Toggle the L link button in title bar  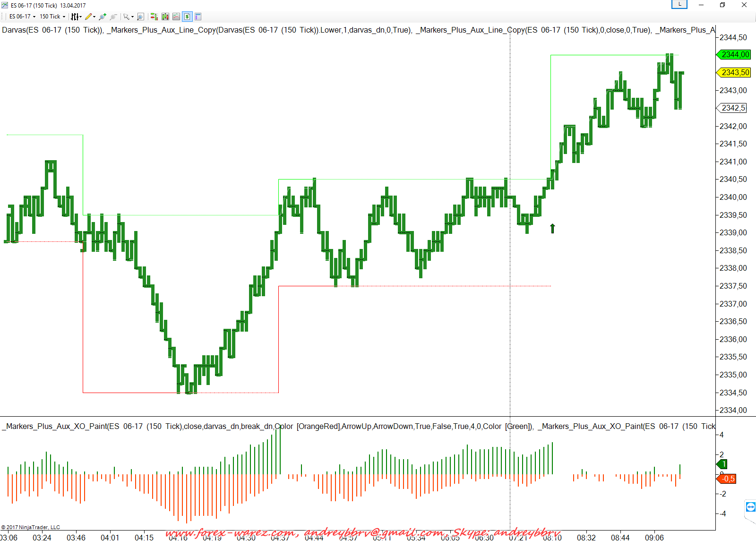pyautogui.click(x=679, y=4)
